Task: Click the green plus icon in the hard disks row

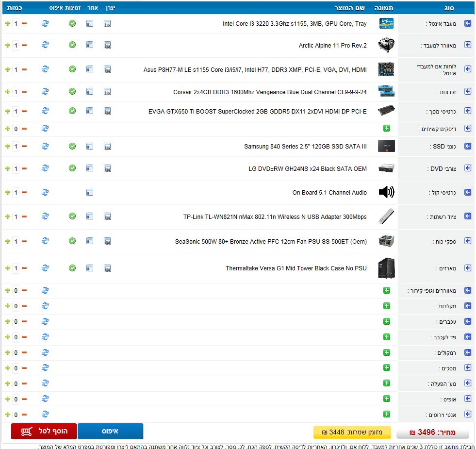Action: click(x=387, y=129)
